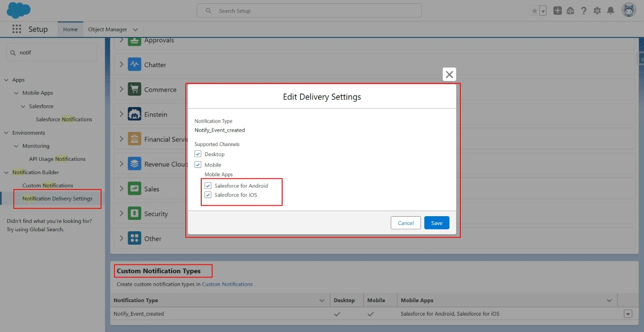644x332 pixels.
Task: Click the global actions plus icon
Action: coord(557,11)
